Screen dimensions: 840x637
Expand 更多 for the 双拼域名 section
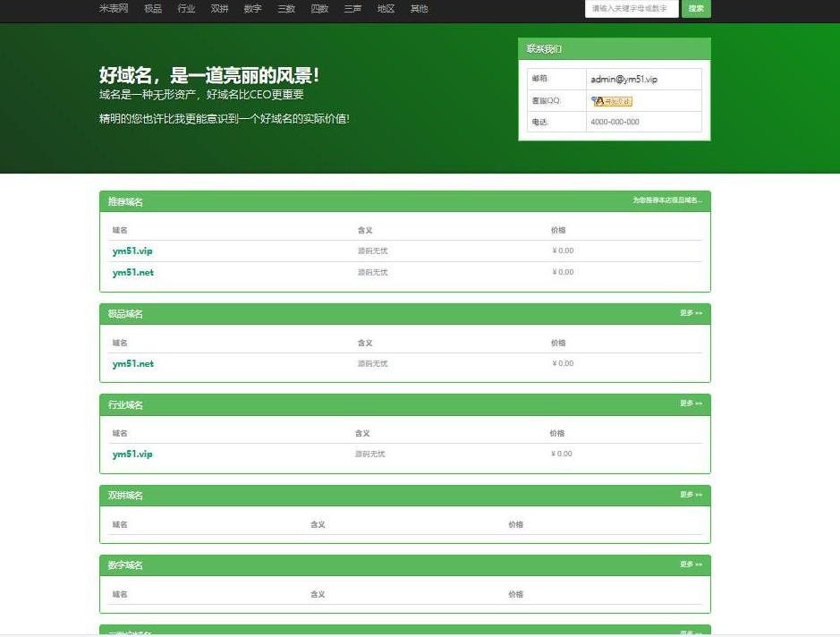coord(689,495)
